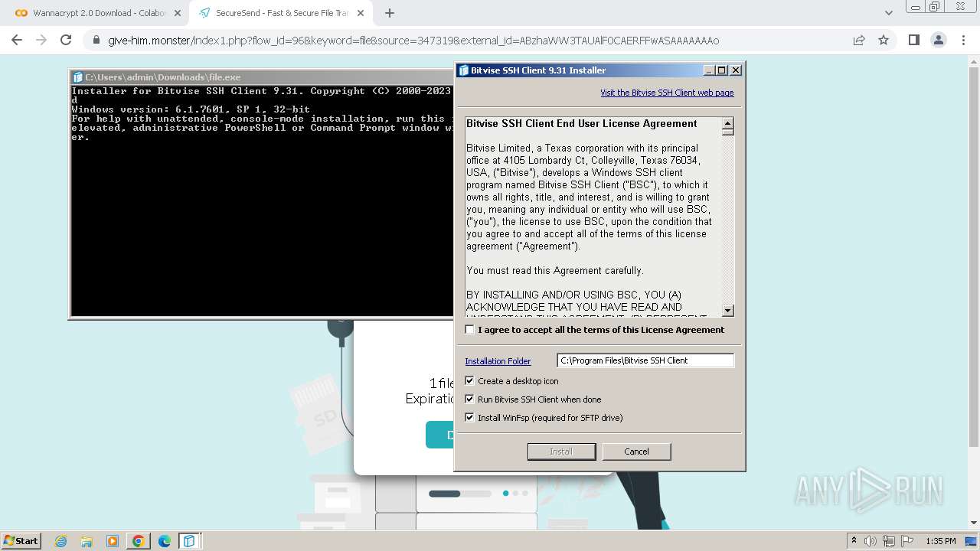This screenshot has width=980, height=551.
Task: Click the first carousel dot on page
Action: (505, 494)
